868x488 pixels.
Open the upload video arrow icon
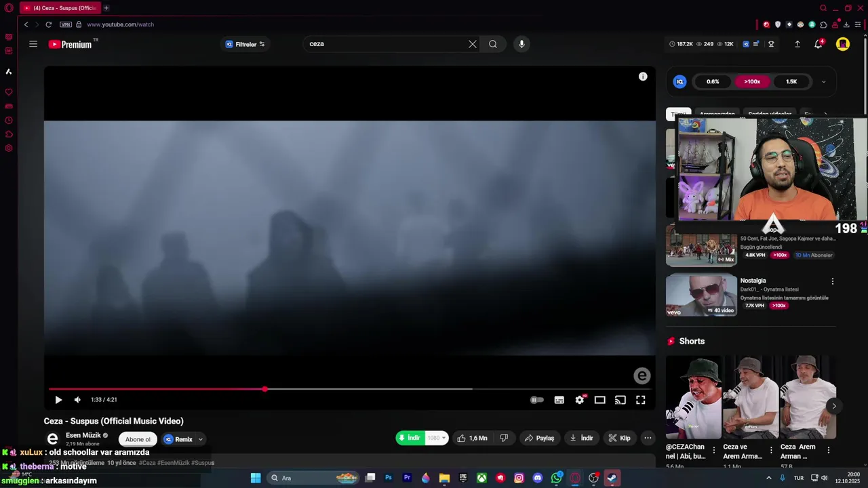(797, 44)
